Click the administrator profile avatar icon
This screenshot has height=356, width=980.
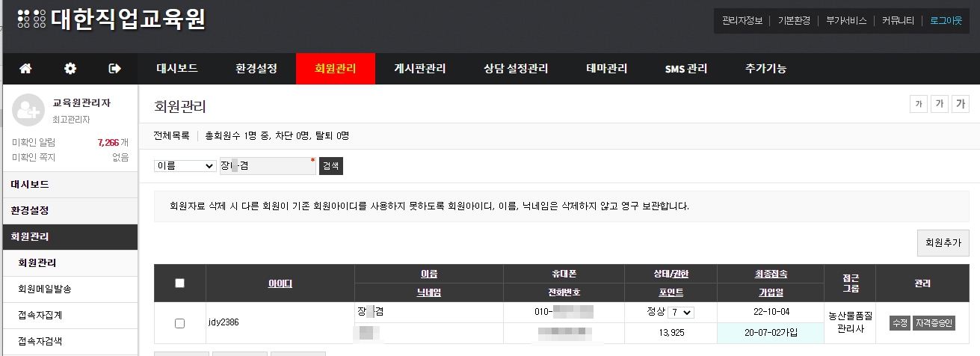pyautogui.click(x=28, y=110)
